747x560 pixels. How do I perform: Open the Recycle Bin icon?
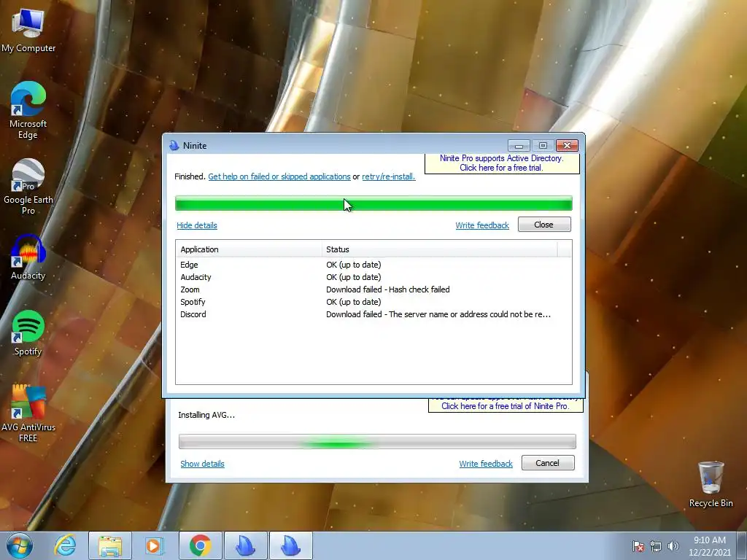coord(711,484)
